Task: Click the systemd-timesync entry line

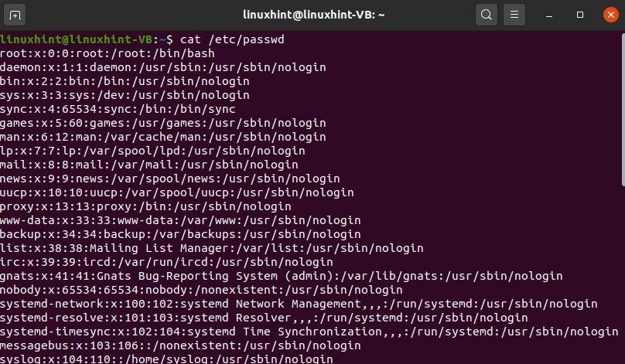Action: point(309,332)
